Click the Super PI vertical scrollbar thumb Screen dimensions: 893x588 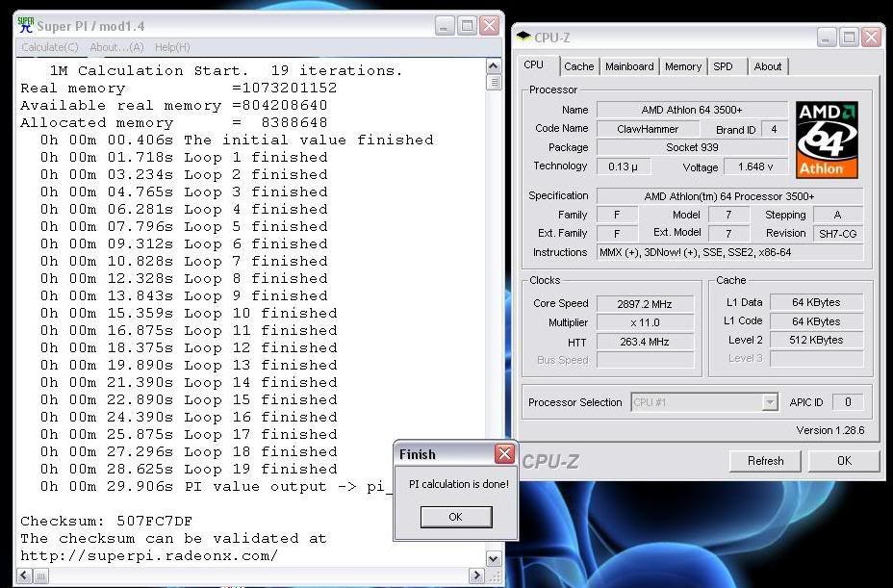point(494,83)
